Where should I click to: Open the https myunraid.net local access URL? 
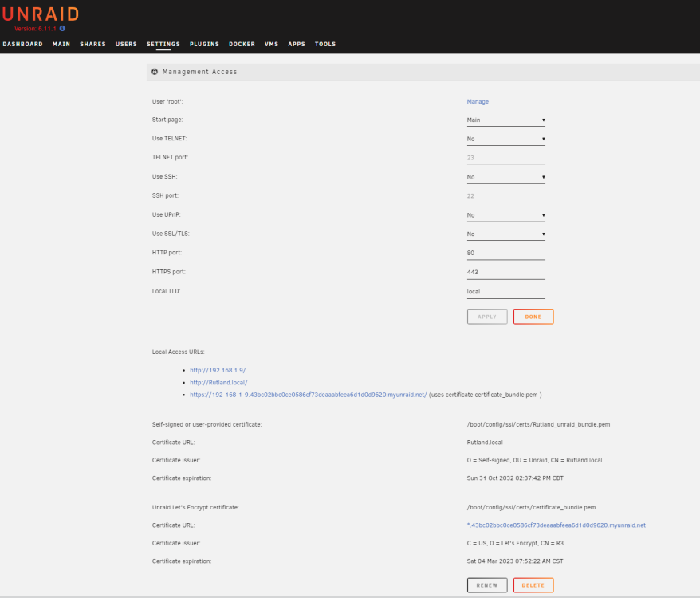click(x=308, y=395)
